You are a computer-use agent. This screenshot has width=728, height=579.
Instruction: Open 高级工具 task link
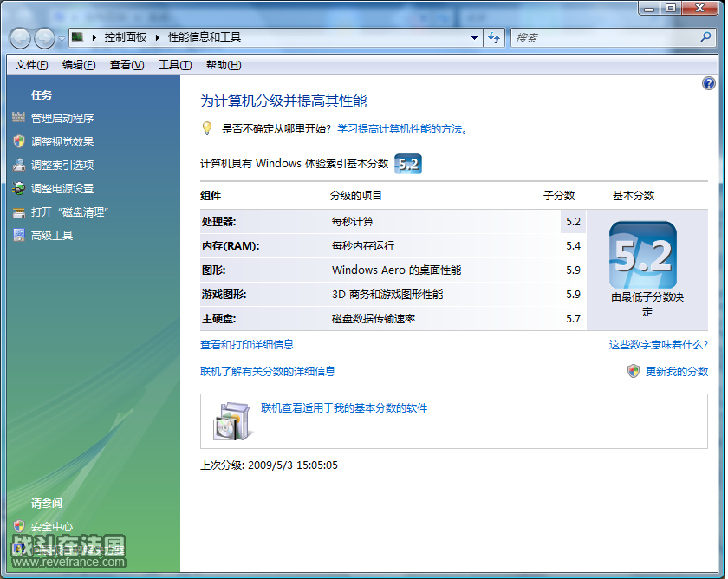(52, 236)
